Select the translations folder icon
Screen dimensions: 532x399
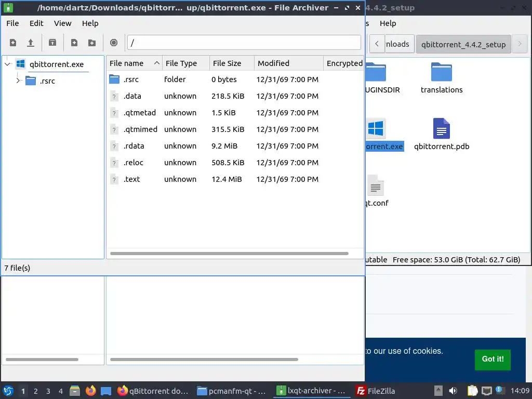point(442,72)
